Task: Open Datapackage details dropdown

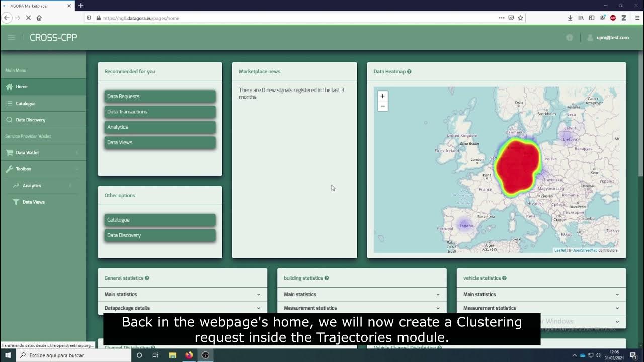Action: pyautogui.click(x=259, y=308)
